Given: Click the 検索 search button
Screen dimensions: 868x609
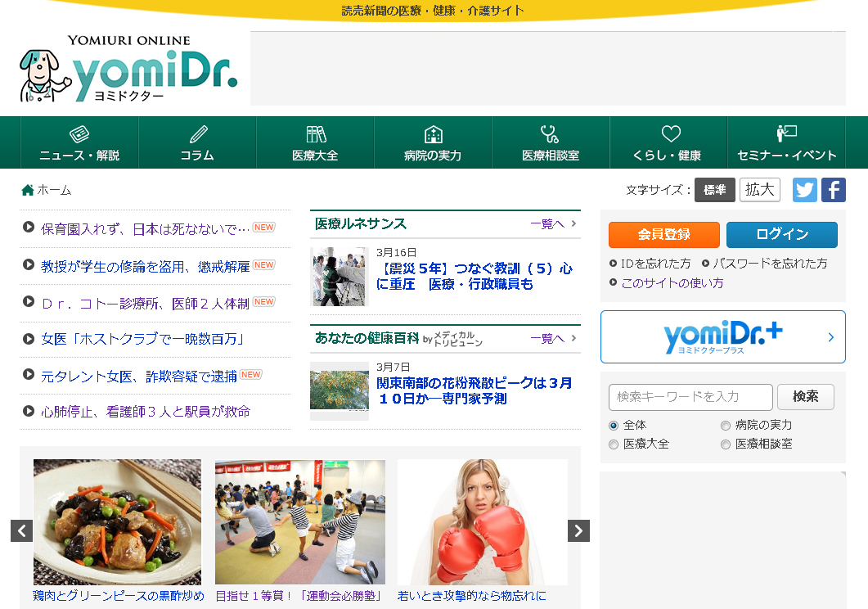Looking at the screenshot, I should click(806, 397).
